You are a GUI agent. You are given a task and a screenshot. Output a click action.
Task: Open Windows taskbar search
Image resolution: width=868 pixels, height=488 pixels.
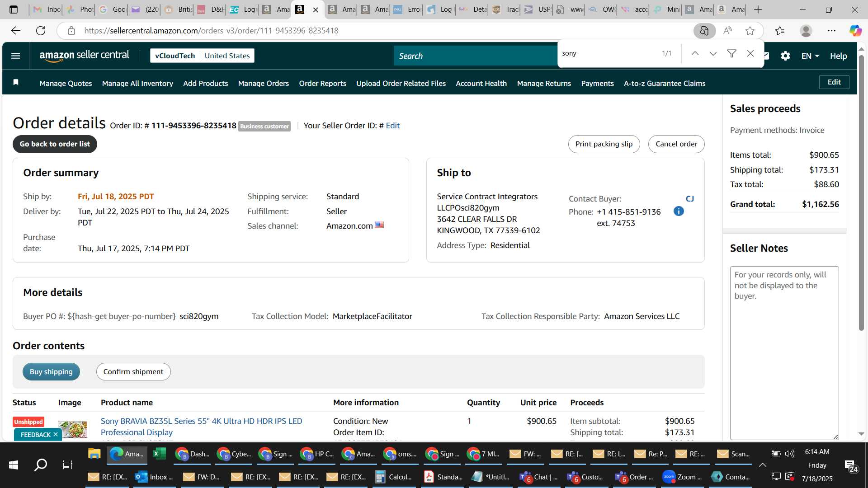pos(41,465)
